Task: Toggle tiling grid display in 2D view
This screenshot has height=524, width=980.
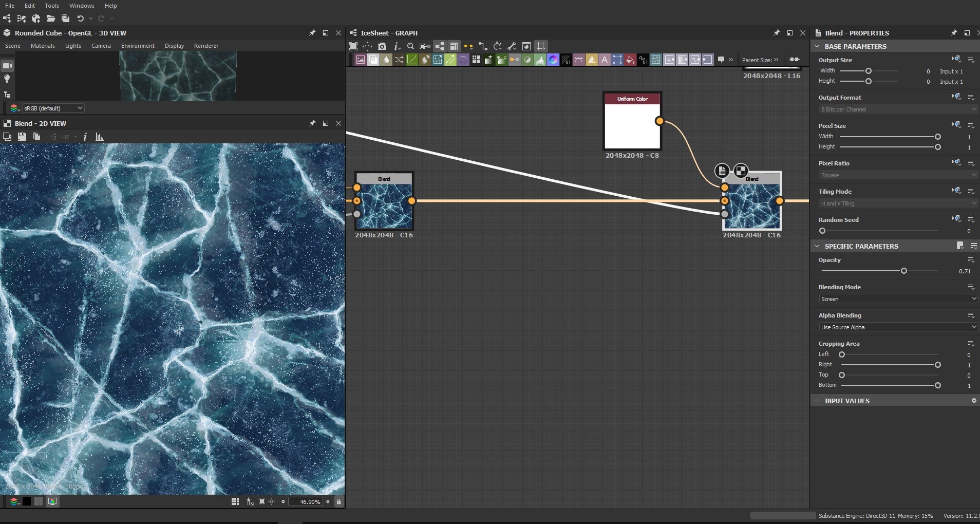Action: [x=235, y=501]
